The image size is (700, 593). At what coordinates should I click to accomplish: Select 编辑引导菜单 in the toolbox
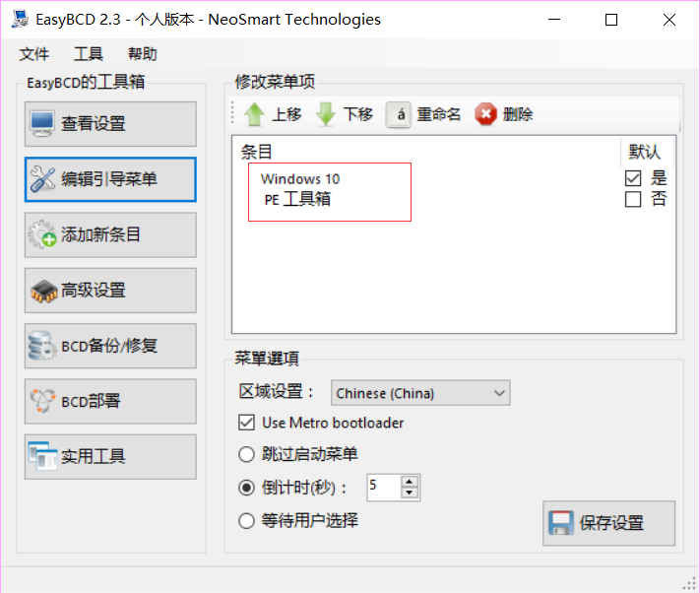click(110, 179)
